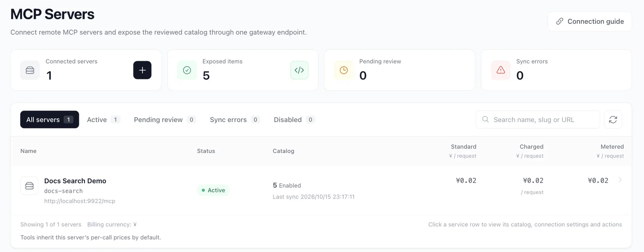The width and height of the screenshot is (644, 252).
Task: Click the Charged price ¥0.02 value
Action: (533, 181)
